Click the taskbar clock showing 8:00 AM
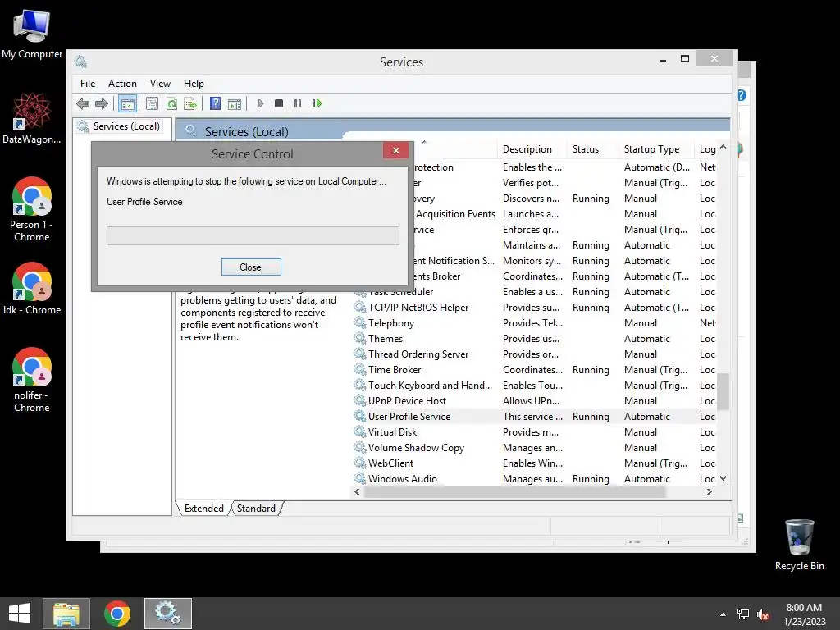The width and height of the screenshot is (840, 630). (x=804, y=614)
